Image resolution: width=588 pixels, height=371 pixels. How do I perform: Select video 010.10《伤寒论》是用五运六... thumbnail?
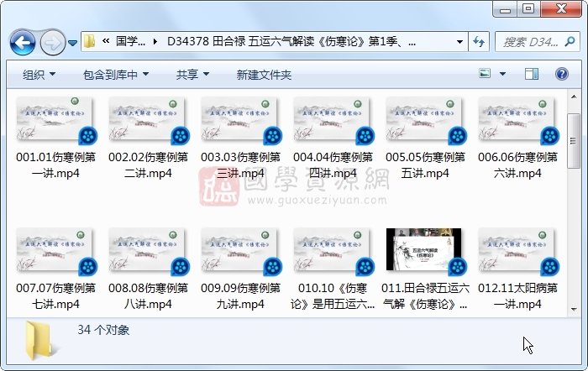point(333,251)
